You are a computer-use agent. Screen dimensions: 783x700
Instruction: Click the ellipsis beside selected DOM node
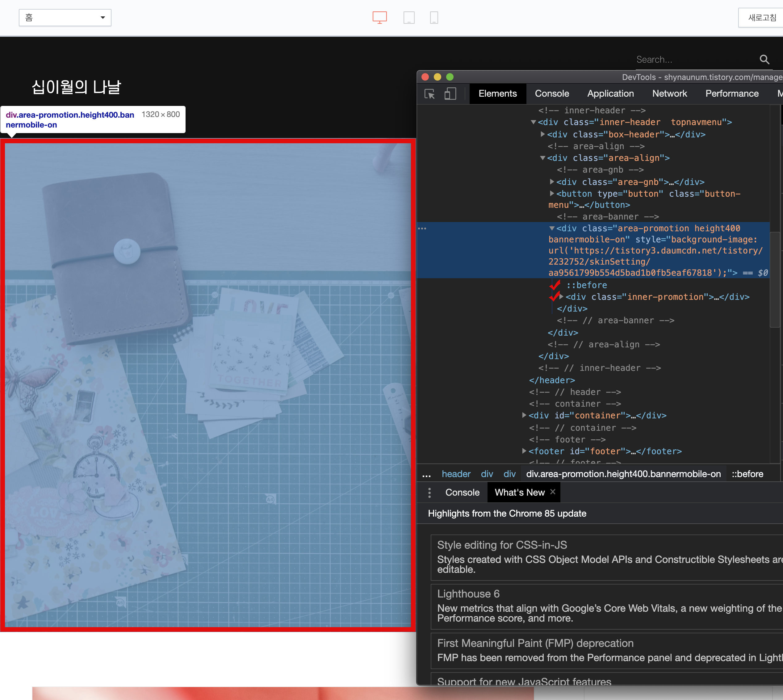pyautogui.click(x=422, y=228)
